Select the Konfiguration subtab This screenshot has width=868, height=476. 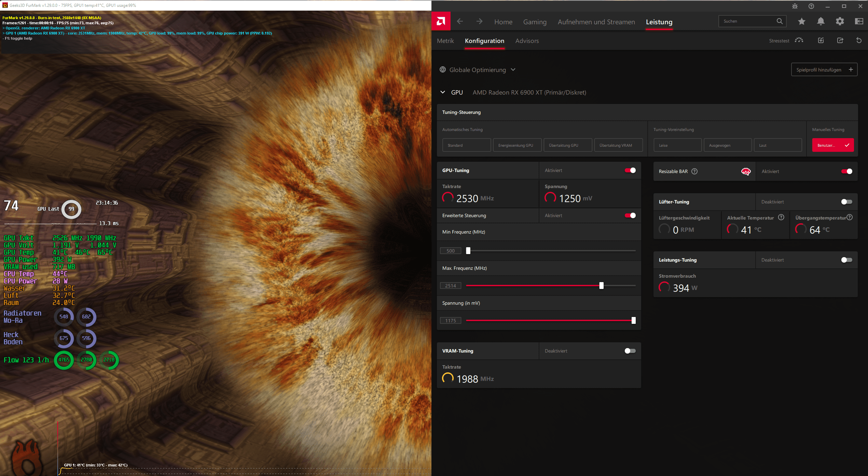[x=484, y=41]
